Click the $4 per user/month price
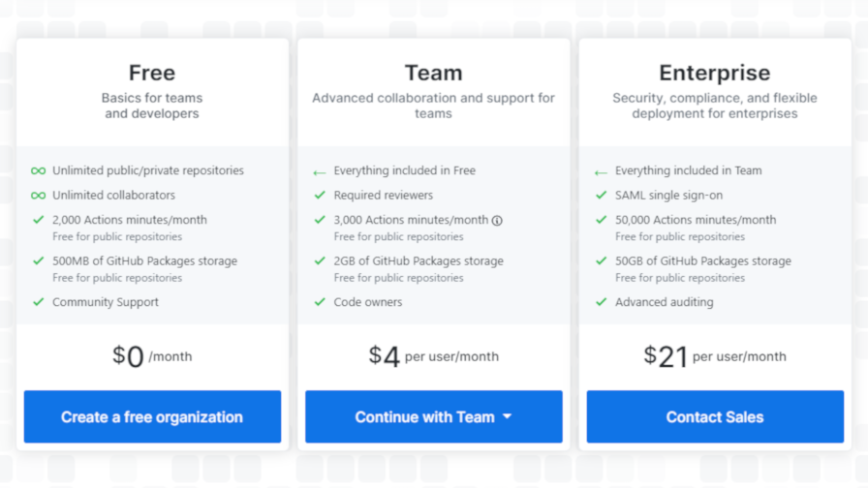 click(433, 356)
